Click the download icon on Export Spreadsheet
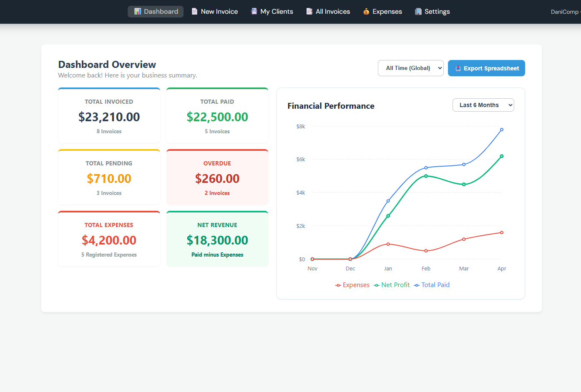 click(459, 68)
